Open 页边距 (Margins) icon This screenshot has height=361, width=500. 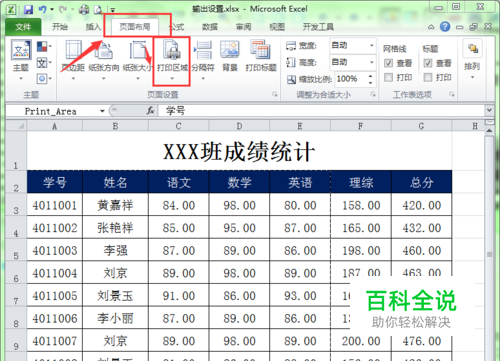pyautogui.click(x=73, y=50)
